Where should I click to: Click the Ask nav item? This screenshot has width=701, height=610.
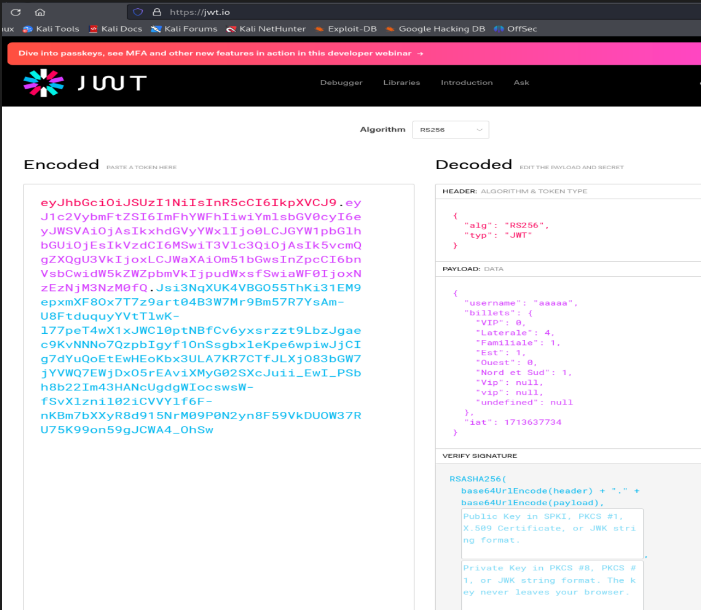(521, 83)
